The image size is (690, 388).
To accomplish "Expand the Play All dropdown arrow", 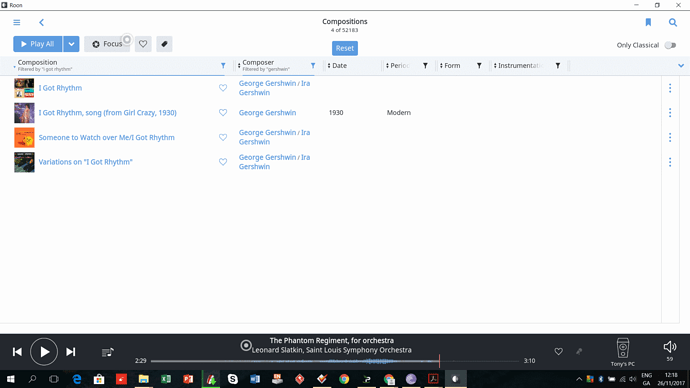I will click(71, 44).
